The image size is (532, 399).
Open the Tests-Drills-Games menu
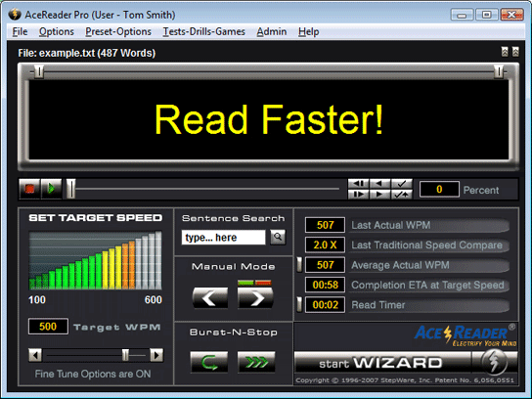tap(204, 31)
